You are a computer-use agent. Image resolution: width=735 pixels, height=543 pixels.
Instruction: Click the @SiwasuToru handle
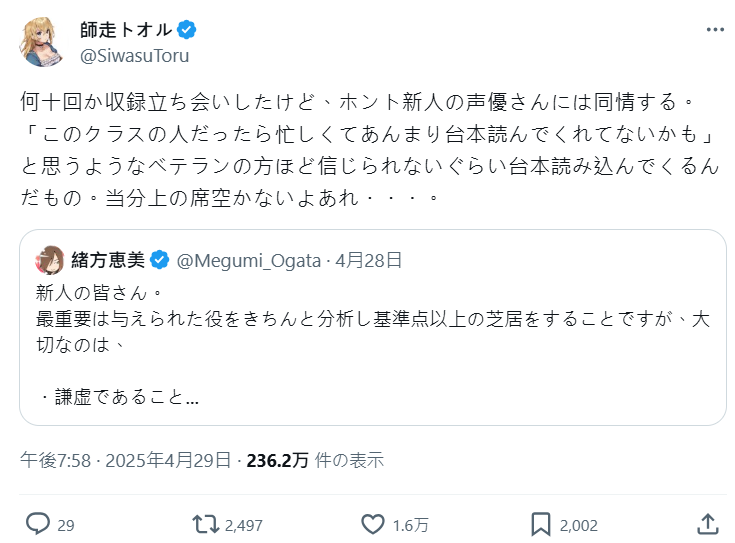pos(134,56)
